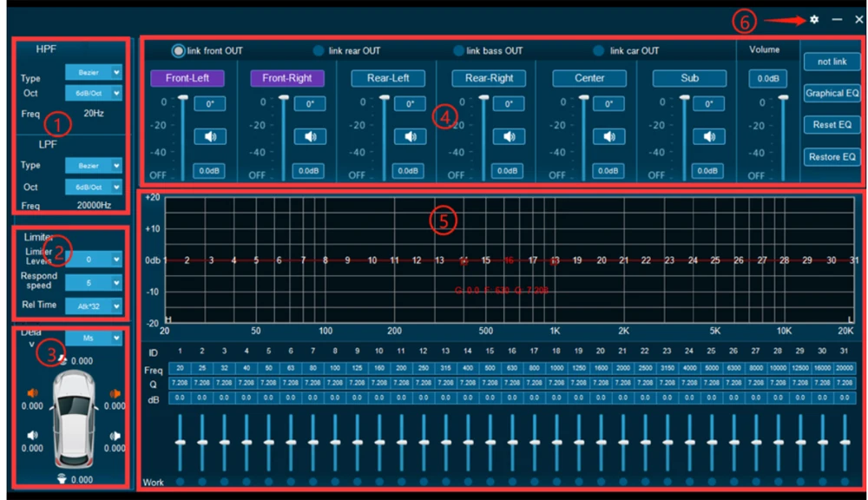868x500 pixels.
Task: Click dB cell under band ID 31
Action: (845, 398)
